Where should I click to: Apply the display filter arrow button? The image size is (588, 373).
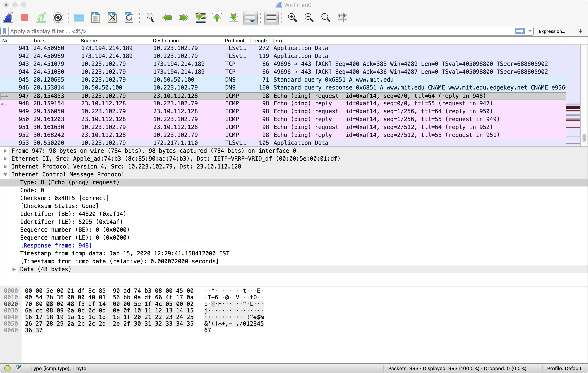pyautogui.click(x=520, y=31)
